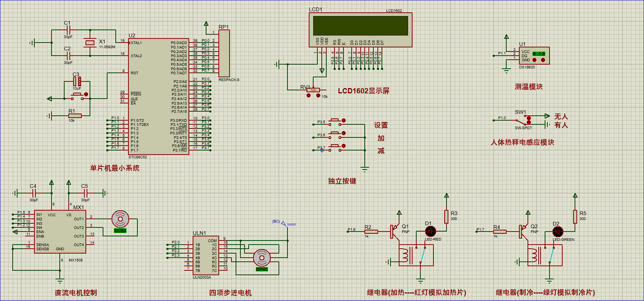Select capacitor C5 near MX1508
644x301 pixels.
[85, 193]
